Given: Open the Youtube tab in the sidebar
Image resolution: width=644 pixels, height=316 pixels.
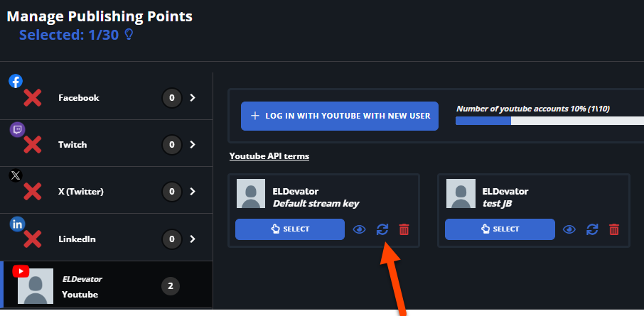Looking at the screenshot, I should [107, 285].
